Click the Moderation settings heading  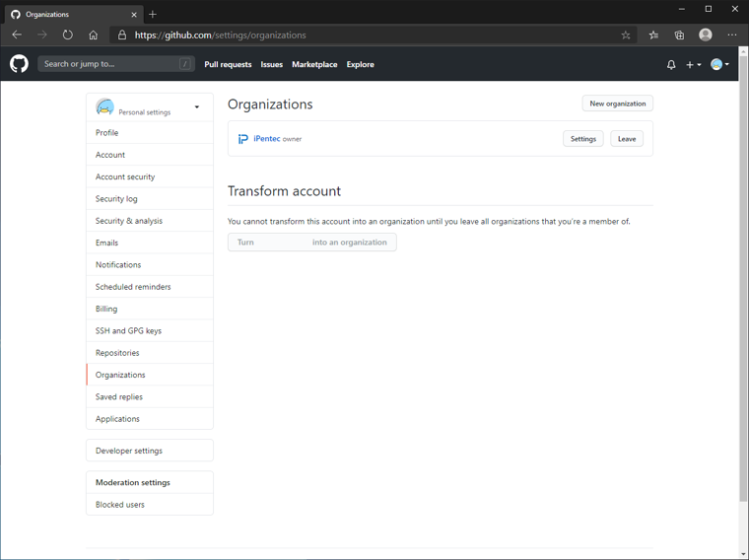tap(133, 482)
